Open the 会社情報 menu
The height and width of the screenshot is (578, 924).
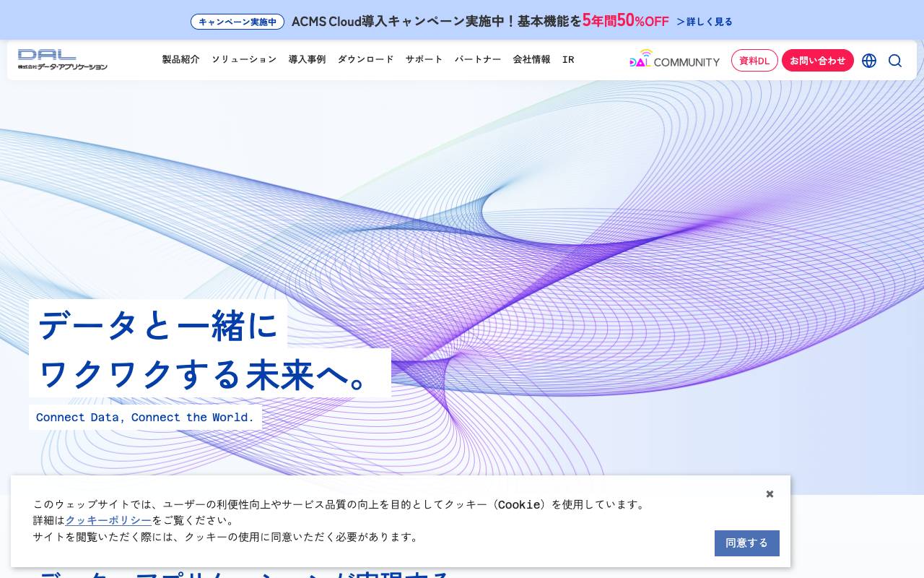(x=532, y=59)
